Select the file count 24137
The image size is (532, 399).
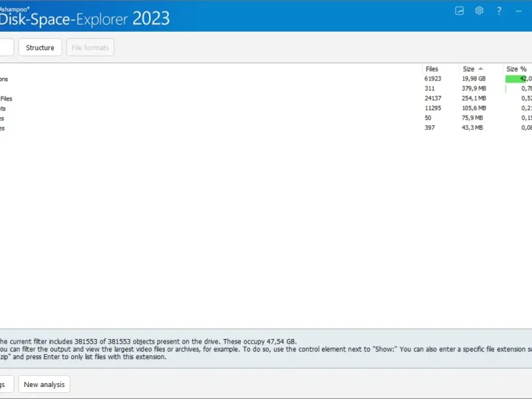433,98
